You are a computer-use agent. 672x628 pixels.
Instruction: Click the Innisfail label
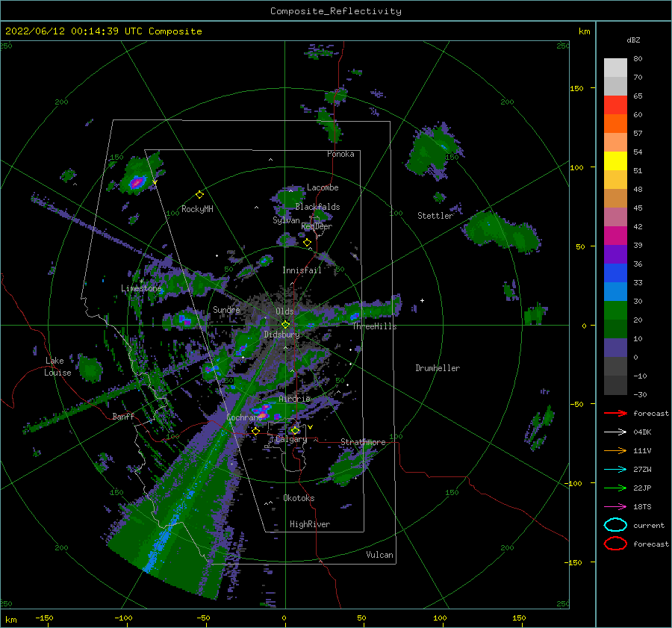(302, 270)
